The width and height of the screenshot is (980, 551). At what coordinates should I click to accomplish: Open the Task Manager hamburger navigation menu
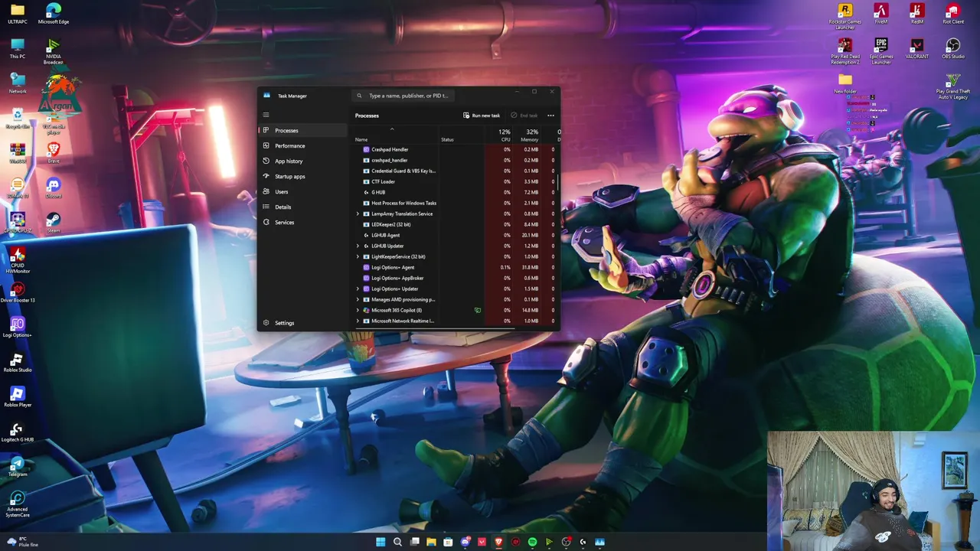coord(266,115)
